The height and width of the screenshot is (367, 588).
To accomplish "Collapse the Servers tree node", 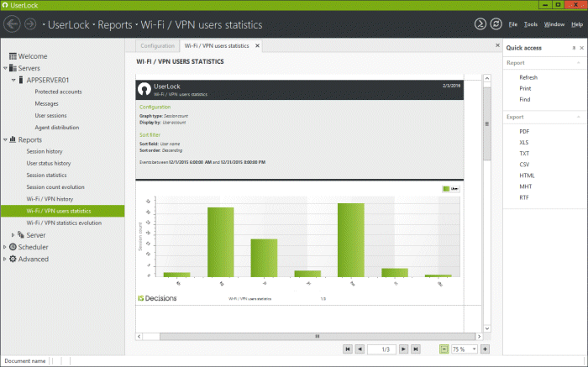I will (5, 68).
